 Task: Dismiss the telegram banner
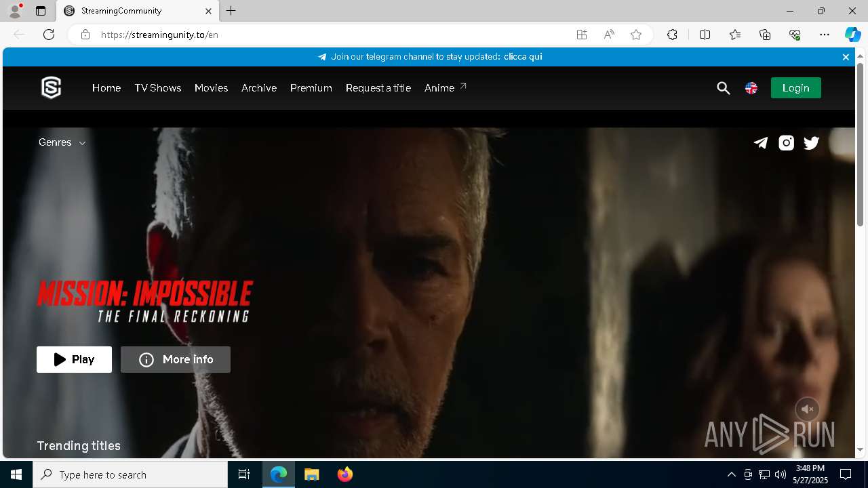(x=846, y=57)
